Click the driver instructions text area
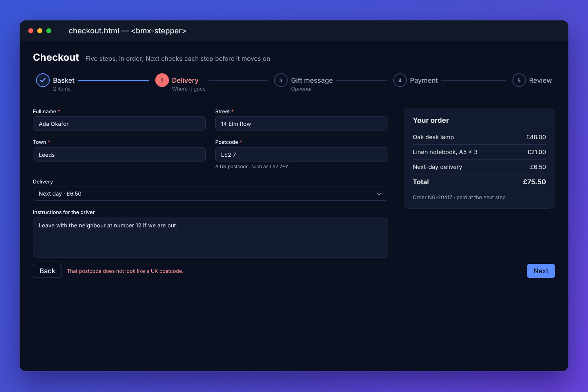 (x=211, y=238)
